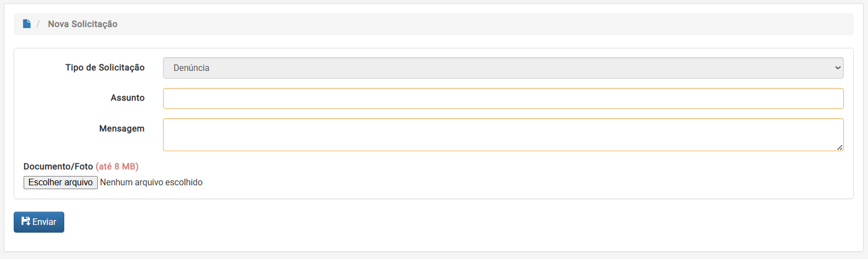Click the Mensagem field label

pyautogui.click(x=122, y=129)
